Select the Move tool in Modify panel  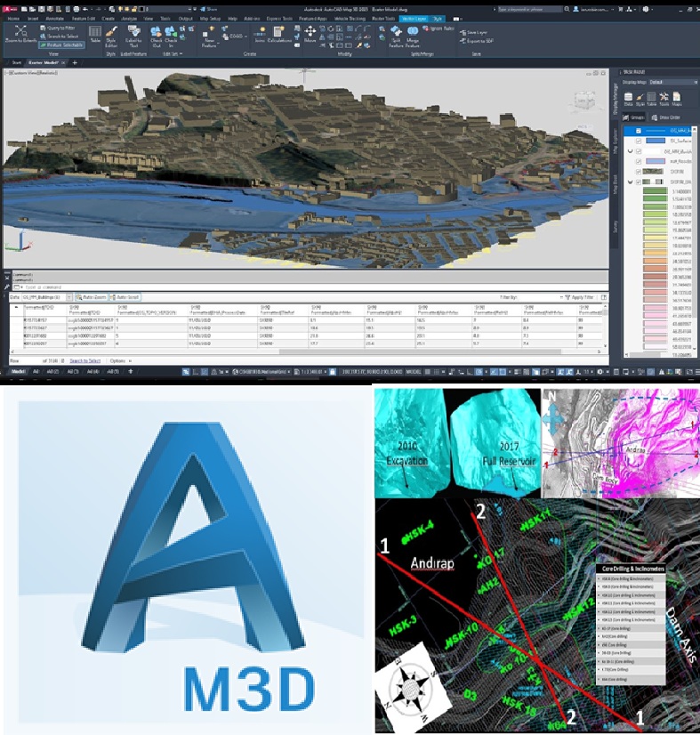[310, 35]
